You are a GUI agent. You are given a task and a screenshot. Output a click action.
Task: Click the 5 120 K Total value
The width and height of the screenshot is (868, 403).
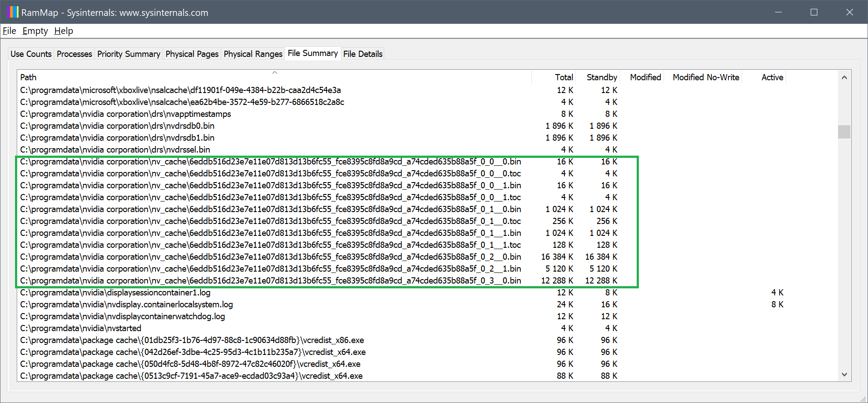click(x=560, y=269)
